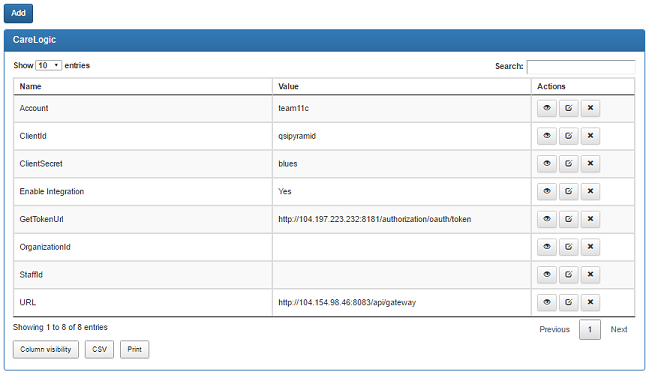View the StaffId row details
Viewport: 649px width, 372px height.
click(547, 274)
